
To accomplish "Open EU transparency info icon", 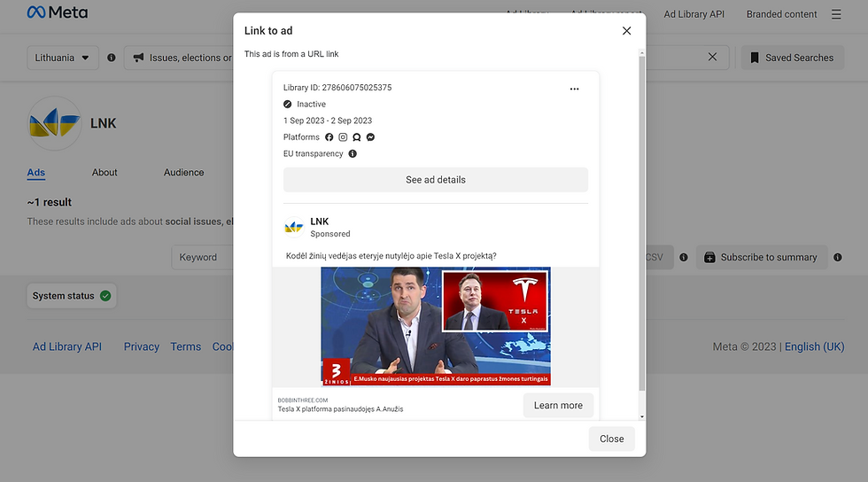I will (x=353, y=153).
